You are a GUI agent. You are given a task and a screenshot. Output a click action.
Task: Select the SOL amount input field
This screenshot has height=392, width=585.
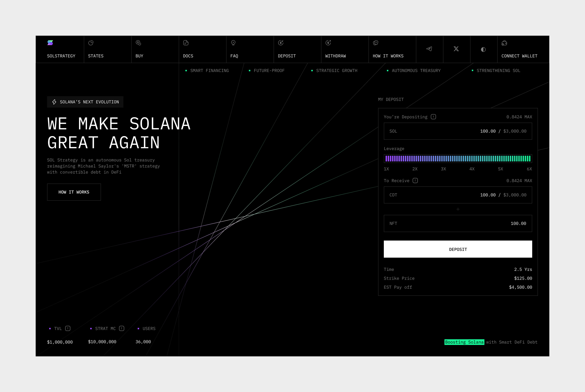coord(458,131)
